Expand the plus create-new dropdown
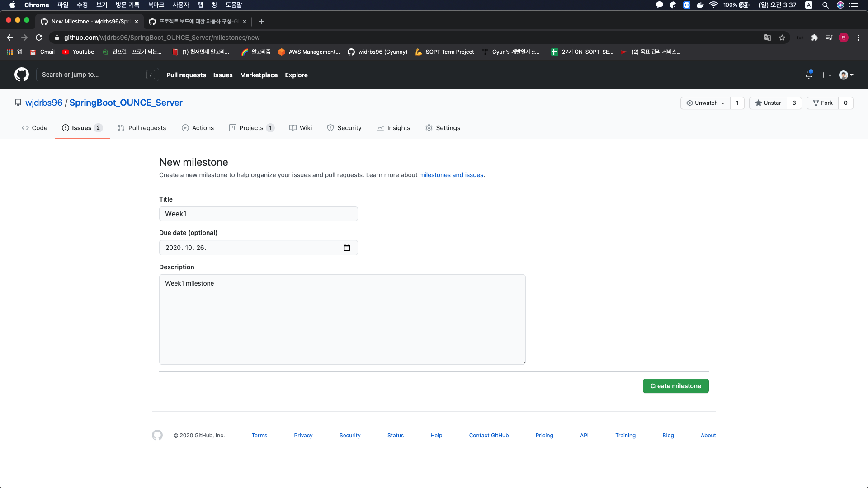The image size is (868, 488). click(x=826, y=75)
